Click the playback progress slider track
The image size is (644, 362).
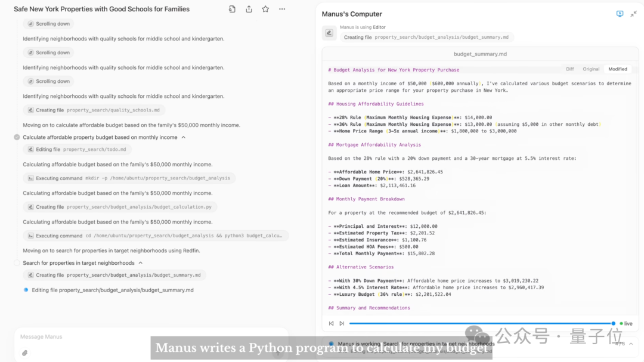pyautogui.click(x=481, y=324)
